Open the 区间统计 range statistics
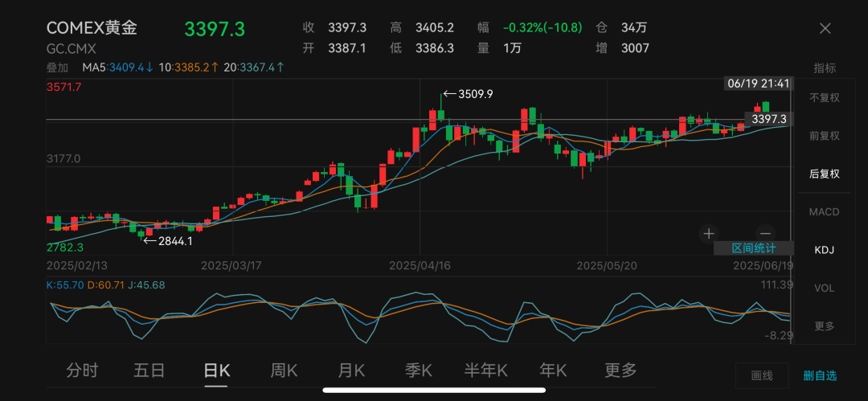Viewport: 868px width, 401px height. point(753,248)
